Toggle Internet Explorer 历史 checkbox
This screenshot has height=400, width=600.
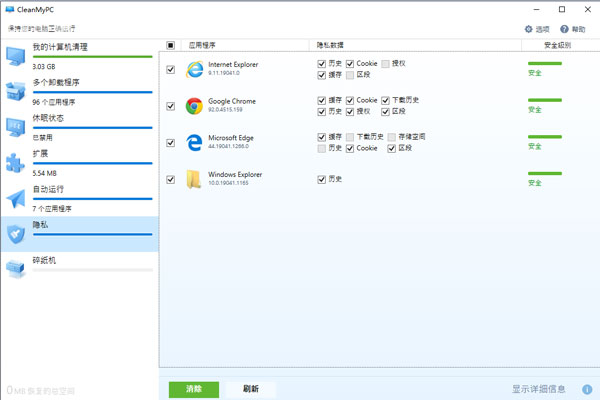(322, 64)
